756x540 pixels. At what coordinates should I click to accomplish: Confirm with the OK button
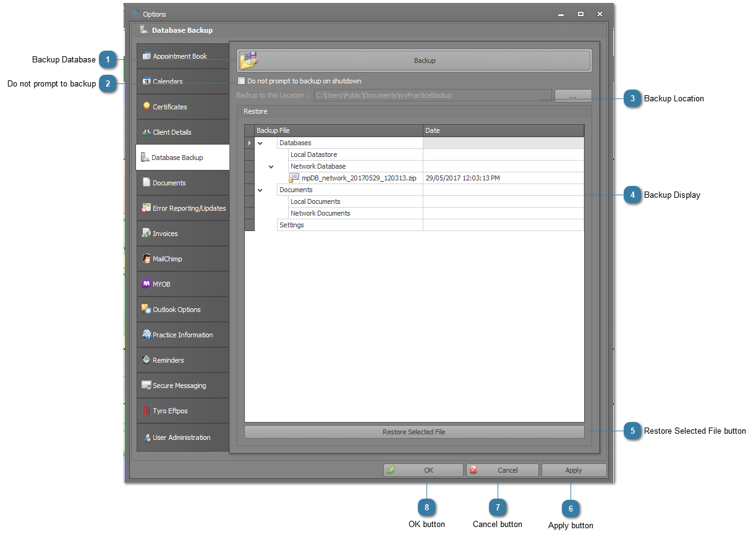[423, 470]
